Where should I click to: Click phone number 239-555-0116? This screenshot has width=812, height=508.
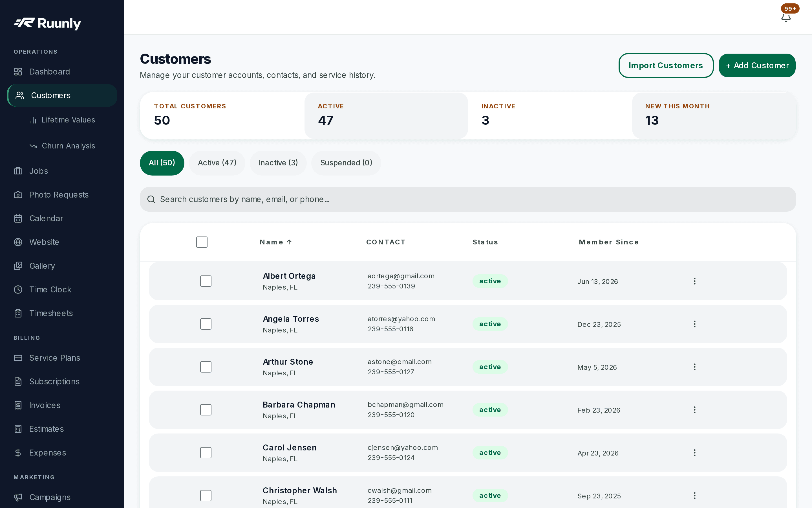point(390,329)
